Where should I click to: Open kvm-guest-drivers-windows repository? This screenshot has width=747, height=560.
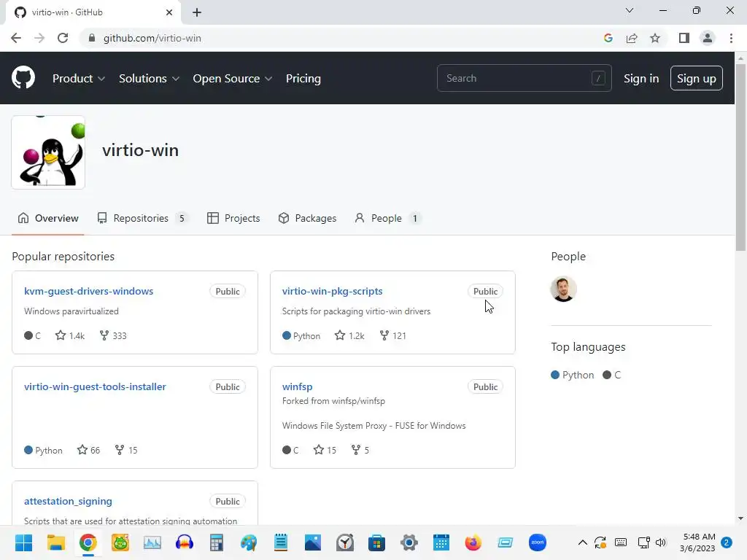(88, 291)
